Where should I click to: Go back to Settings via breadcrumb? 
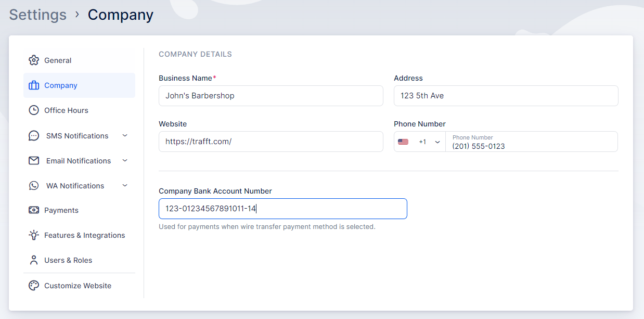[38, 15]
